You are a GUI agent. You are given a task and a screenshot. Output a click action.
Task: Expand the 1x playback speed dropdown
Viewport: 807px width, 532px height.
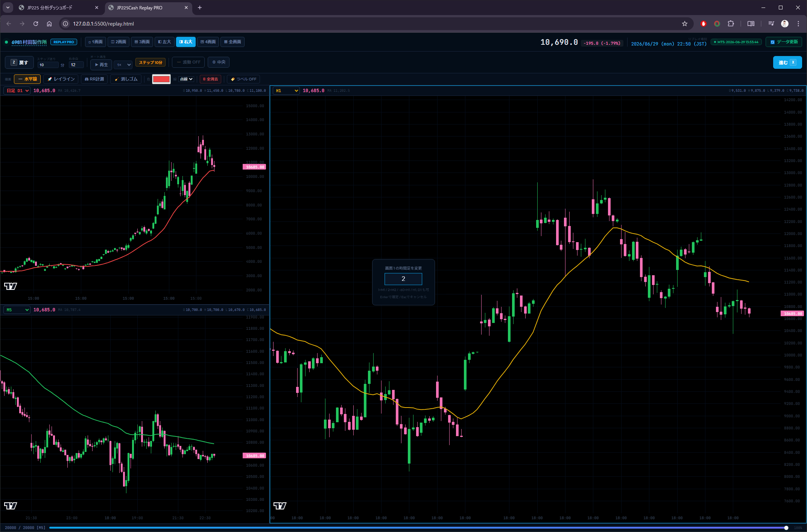[123, 65]
